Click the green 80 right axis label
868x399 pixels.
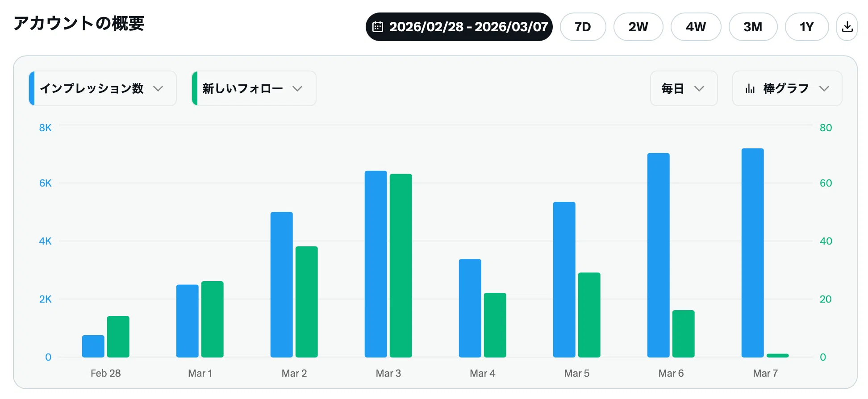click(826, 128)
